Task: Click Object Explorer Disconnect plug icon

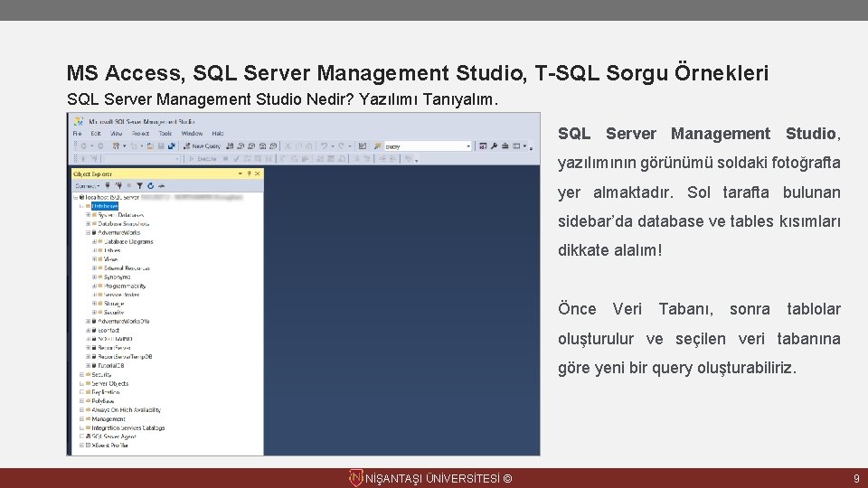Action: (118, 186)
